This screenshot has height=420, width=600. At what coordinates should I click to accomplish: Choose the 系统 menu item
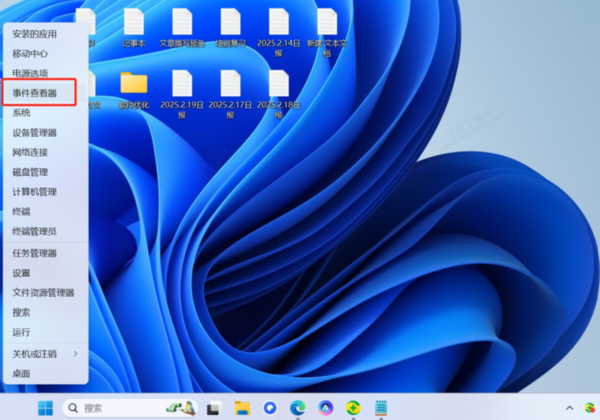[46, 113]
